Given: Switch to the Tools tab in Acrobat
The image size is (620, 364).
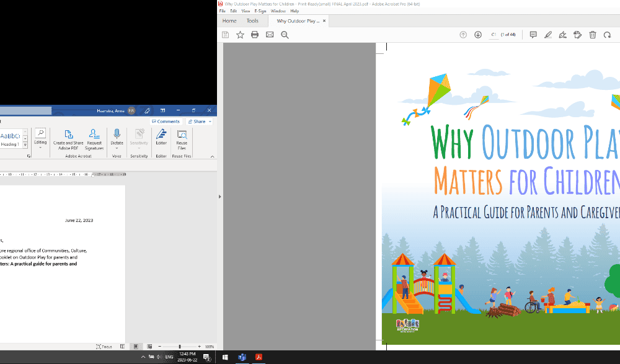Looking at the screenshot, I should pos(252,20).
